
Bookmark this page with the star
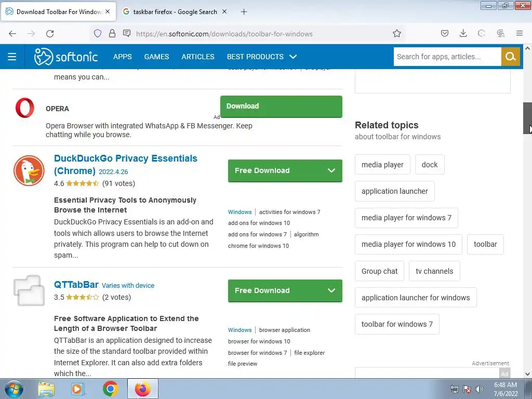pos(396,34)
